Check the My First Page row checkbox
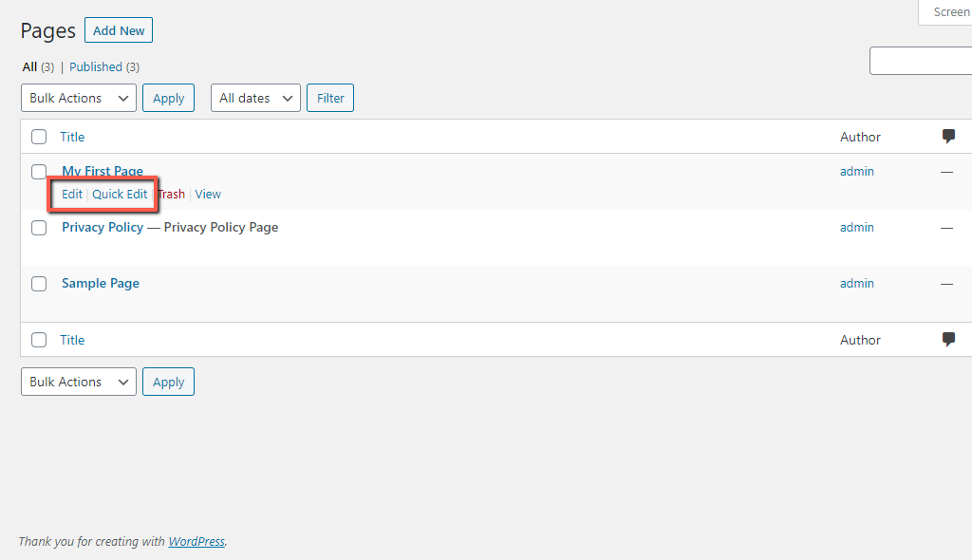The image size is (972, 560). point(39,171)
